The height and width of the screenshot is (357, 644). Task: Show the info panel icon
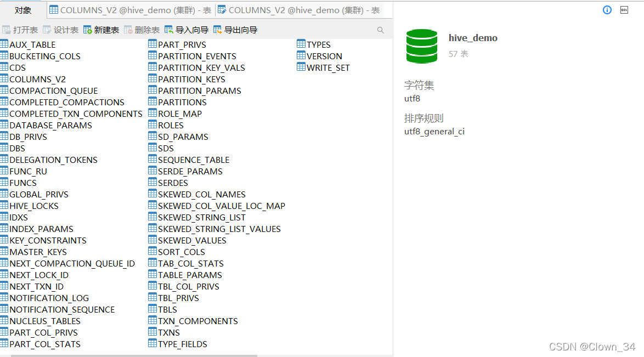pos(607,10)
